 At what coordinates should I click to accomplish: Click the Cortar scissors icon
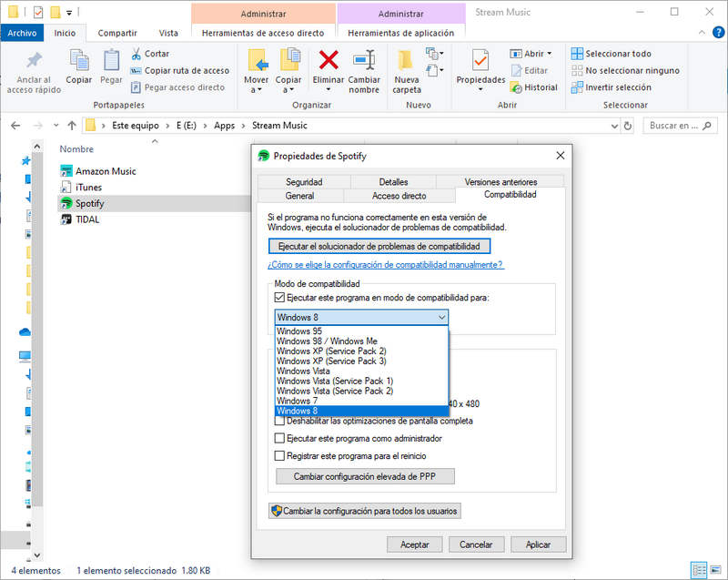[136, 54]
